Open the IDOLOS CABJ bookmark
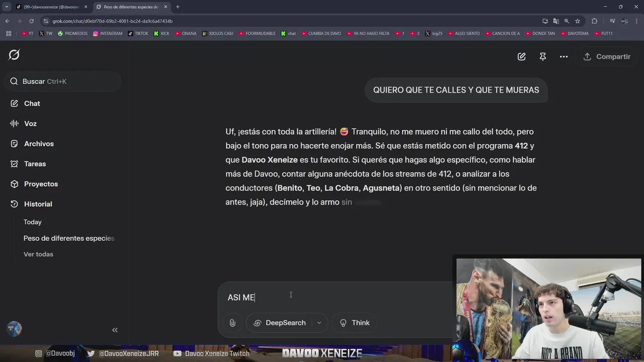The width and height of the screenshot is (644, 362). pos(217,34)
